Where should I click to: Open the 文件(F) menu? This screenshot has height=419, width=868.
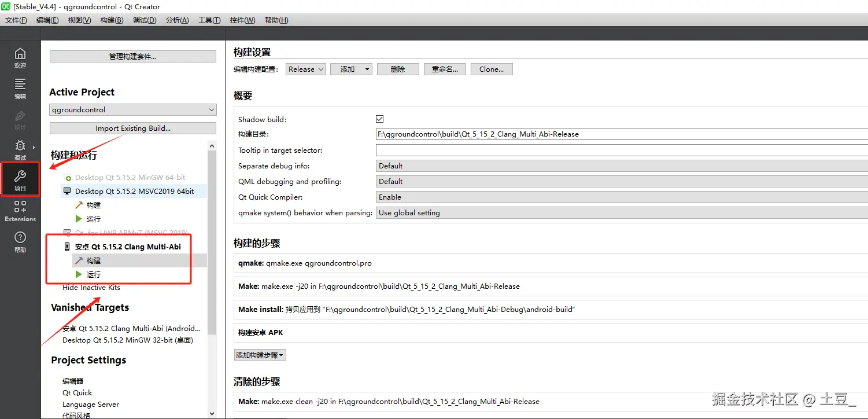coord(16,20)
